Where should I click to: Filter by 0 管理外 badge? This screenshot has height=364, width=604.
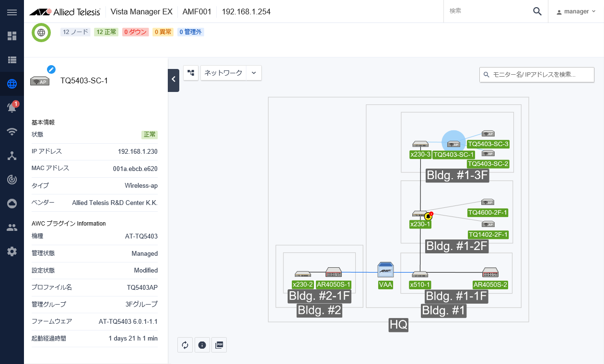[191, 32]
